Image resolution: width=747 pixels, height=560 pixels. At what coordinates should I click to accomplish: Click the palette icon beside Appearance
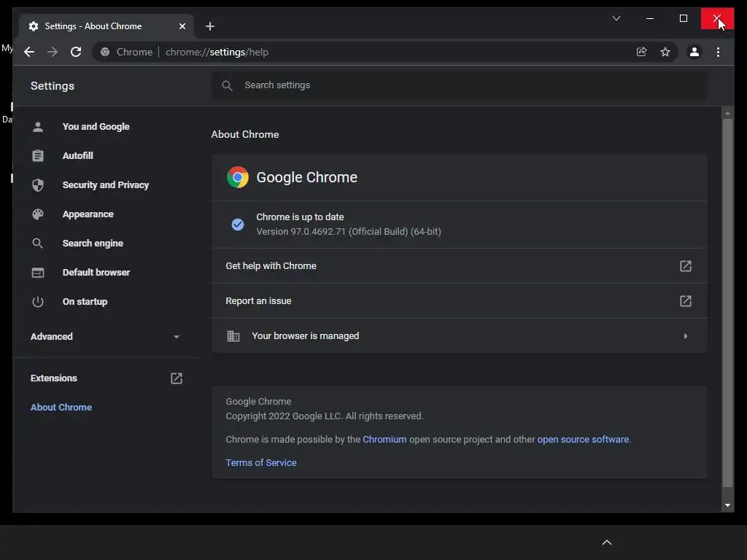[38, 214]
